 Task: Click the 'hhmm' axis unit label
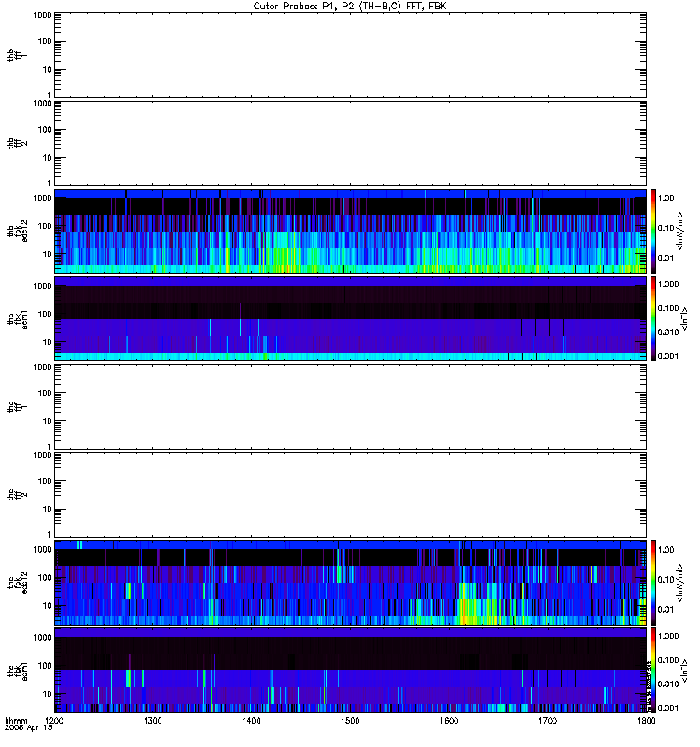[16, 720]
